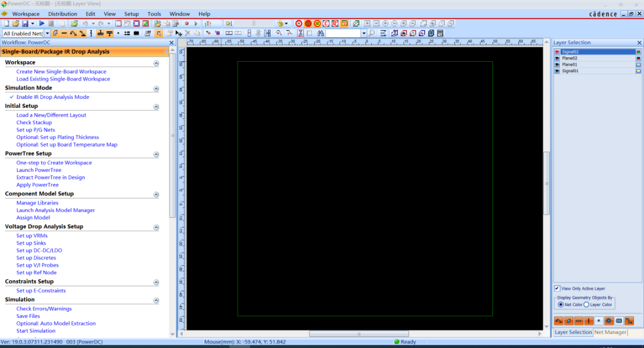The image size is (644, 348).
Task: Select the Layer Color radio button
Action: tap(587, 305)
